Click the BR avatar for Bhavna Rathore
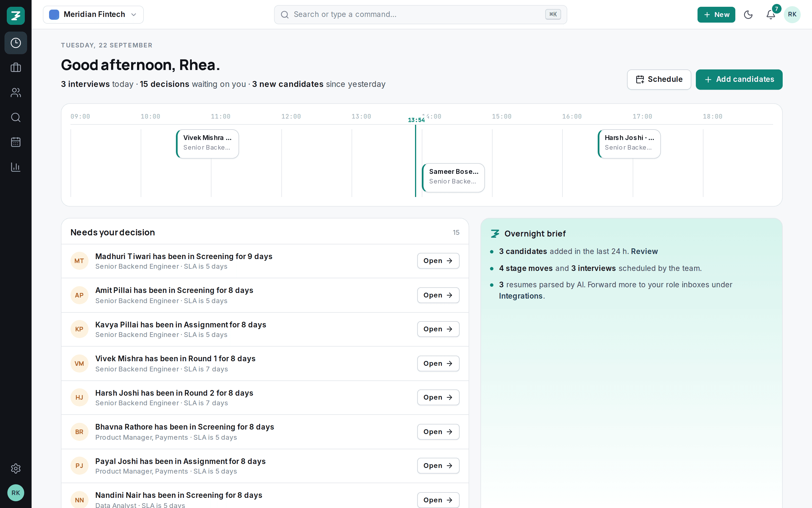 pyautogui.click(x=79, y=432)
